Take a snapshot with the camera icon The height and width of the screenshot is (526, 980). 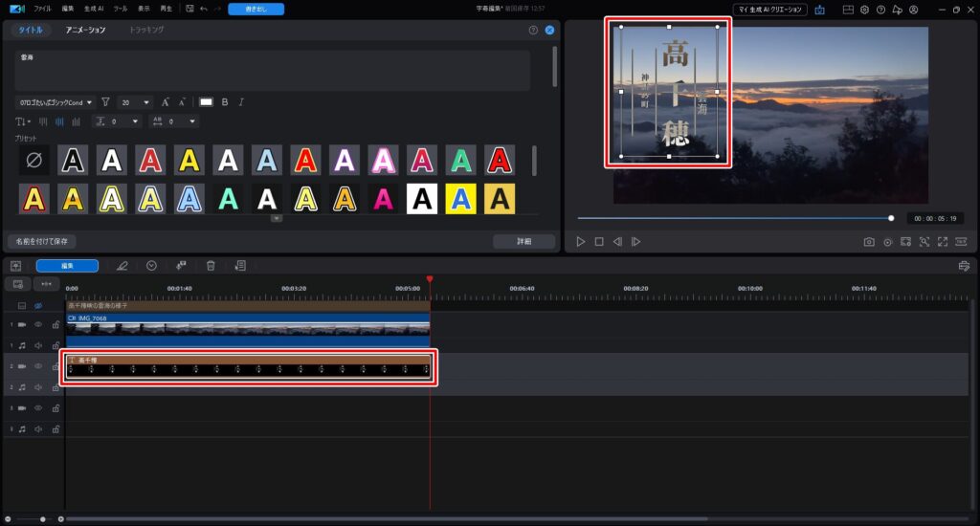pos(869,242)
